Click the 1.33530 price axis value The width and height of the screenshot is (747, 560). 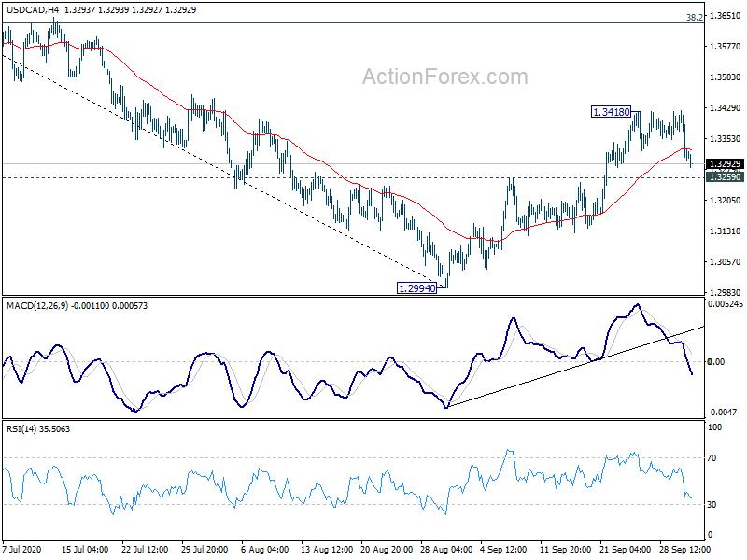click(726, 138)
